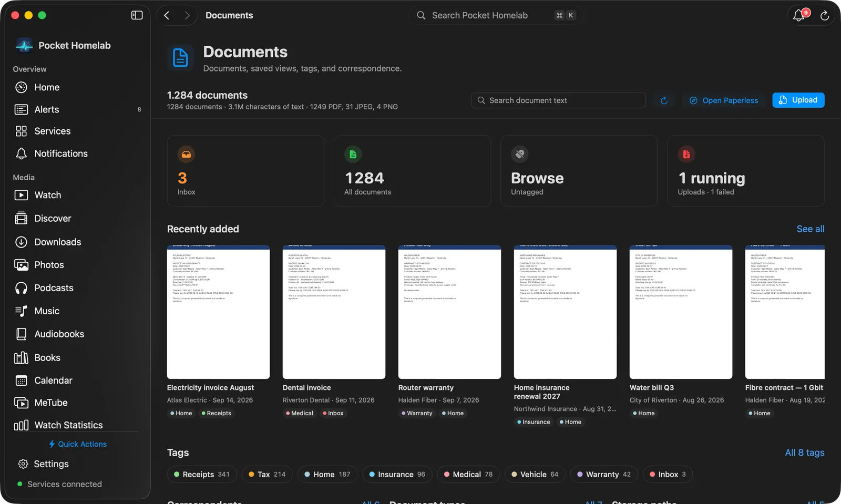Focus the Search Pocket Homelab field
841x504 pixels.
click(x=496, y=15)
